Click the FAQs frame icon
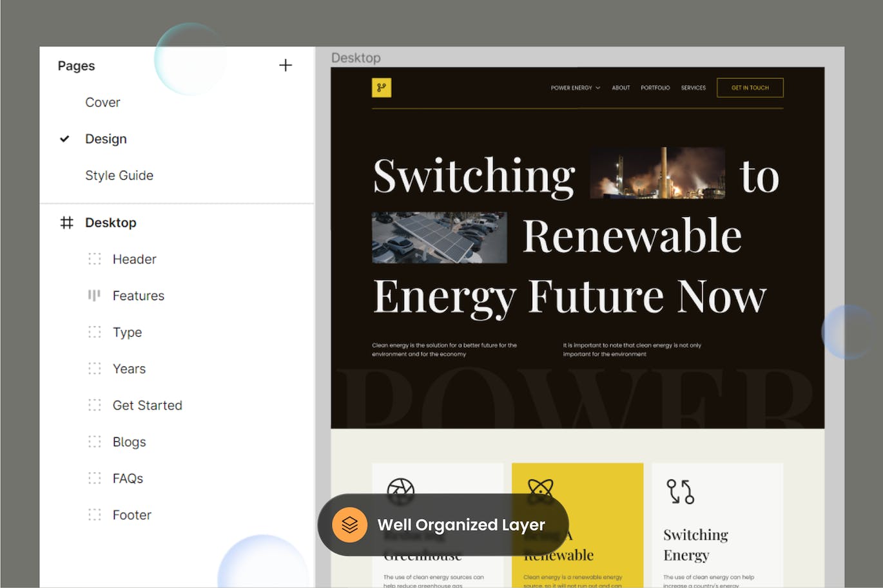 pos(94,478)
